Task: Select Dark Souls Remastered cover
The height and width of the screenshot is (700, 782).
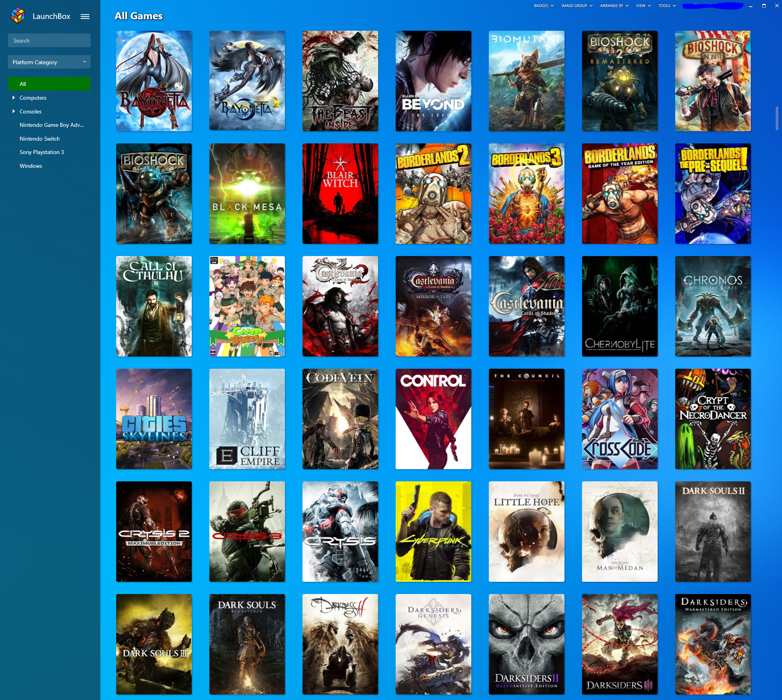Action: click(x=247, y=644)
